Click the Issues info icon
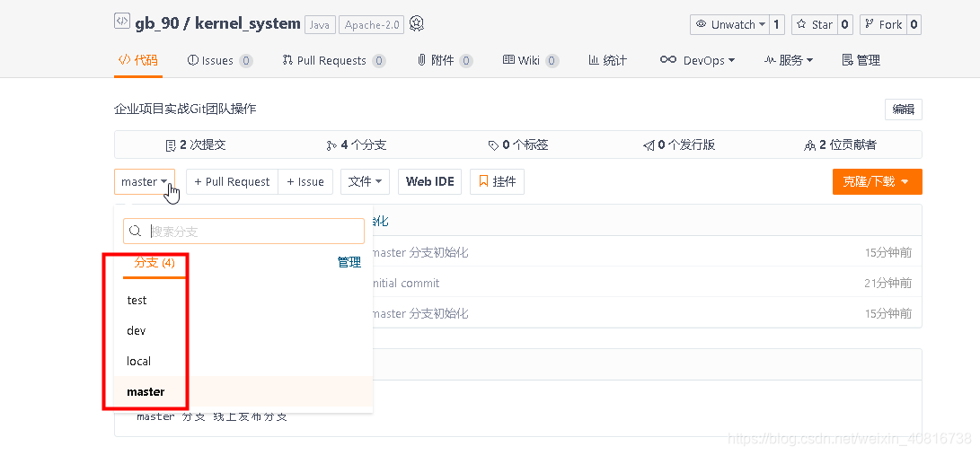 click(x=192, y=60)
